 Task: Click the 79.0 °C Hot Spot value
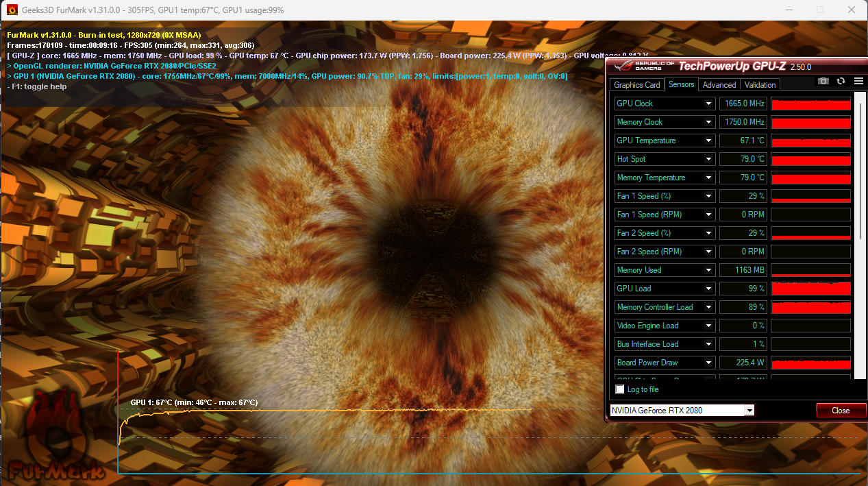743,159
